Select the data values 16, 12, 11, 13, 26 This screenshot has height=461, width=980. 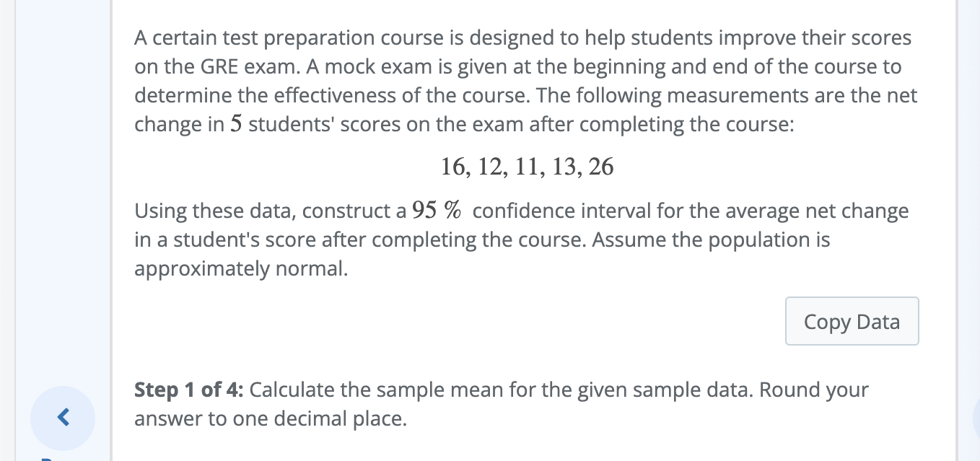coord(527,166)
